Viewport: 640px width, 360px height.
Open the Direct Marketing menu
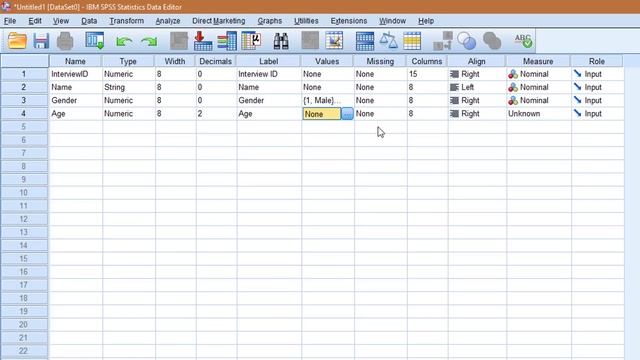pos(219,21)
